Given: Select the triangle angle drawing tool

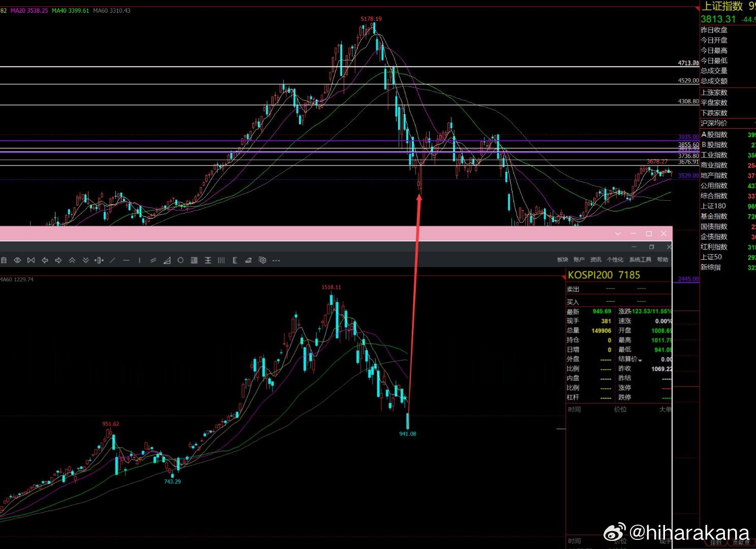Looking at the screenshot, I should click(167, 260).
